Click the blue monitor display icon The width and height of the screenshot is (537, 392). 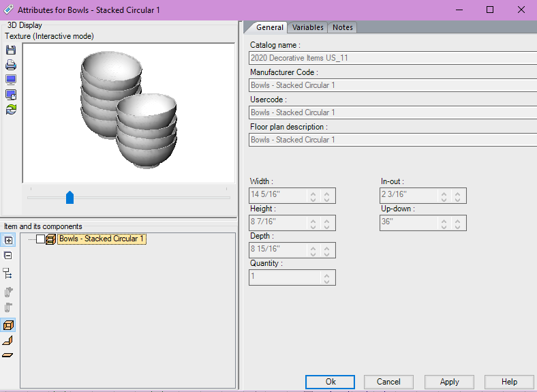[11, 80]
